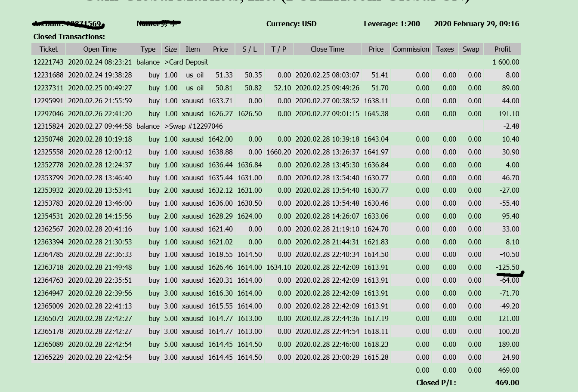This screenshot has height=392, width=578.
Task: Click the -125.50 loss value
Action: click(508, 267)
